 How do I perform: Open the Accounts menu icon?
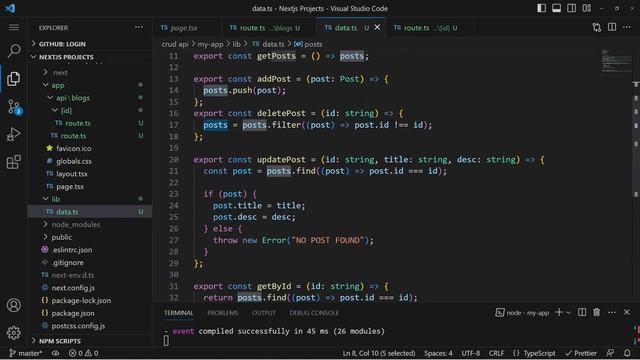(x=14, y=305)
